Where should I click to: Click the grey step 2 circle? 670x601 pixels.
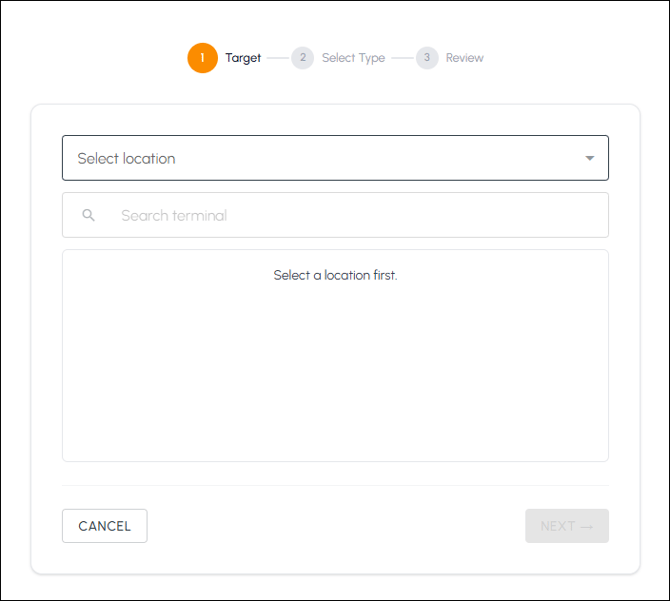[303, 58]
